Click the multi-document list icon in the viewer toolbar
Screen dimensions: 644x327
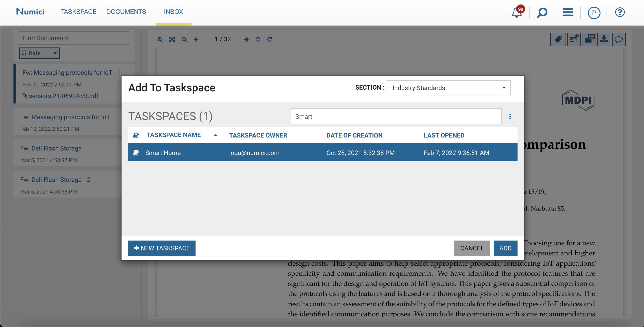point(589,39)
